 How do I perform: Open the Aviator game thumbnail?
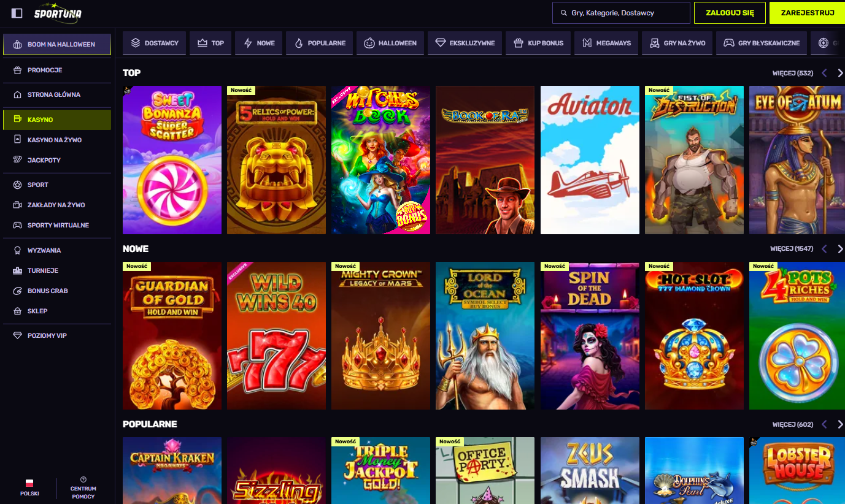pyautogui.click(x=590, y=160)
